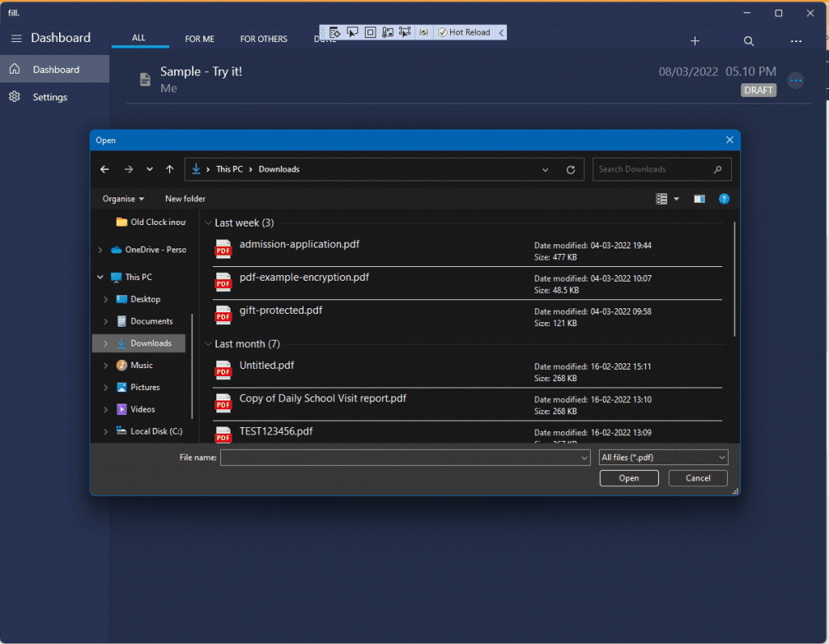Toggle the preview pane icon
The image size is (829, 644).
(699, 199)
